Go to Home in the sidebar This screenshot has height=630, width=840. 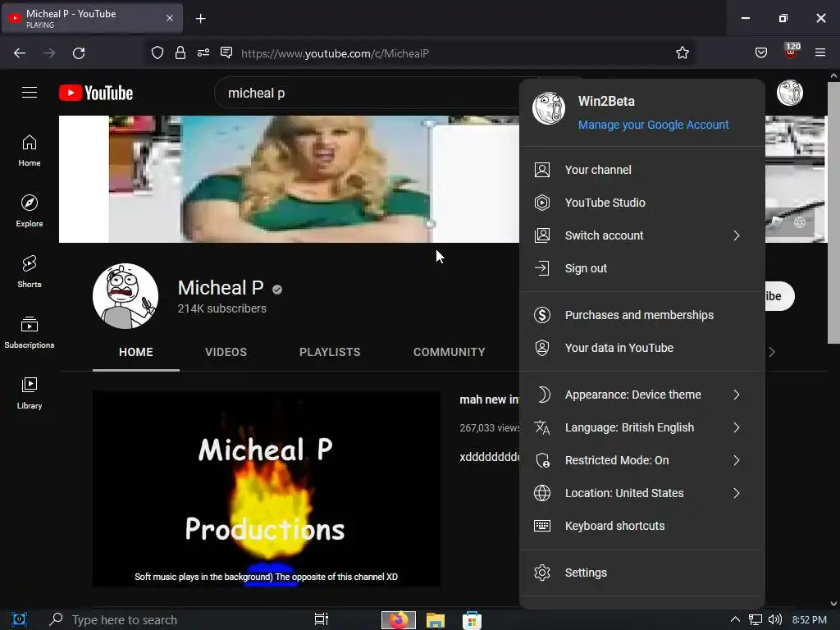click(30, 151)
